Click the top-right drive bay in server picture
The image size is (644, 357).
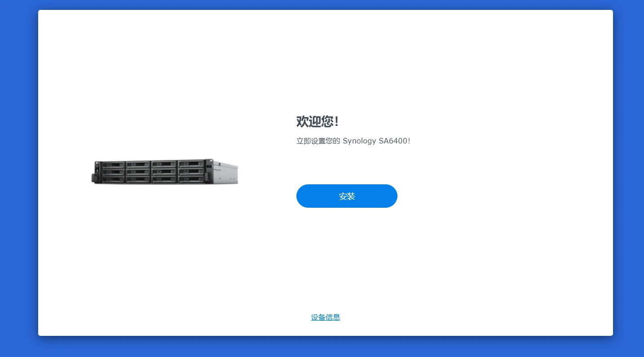[x=191, y=164]
